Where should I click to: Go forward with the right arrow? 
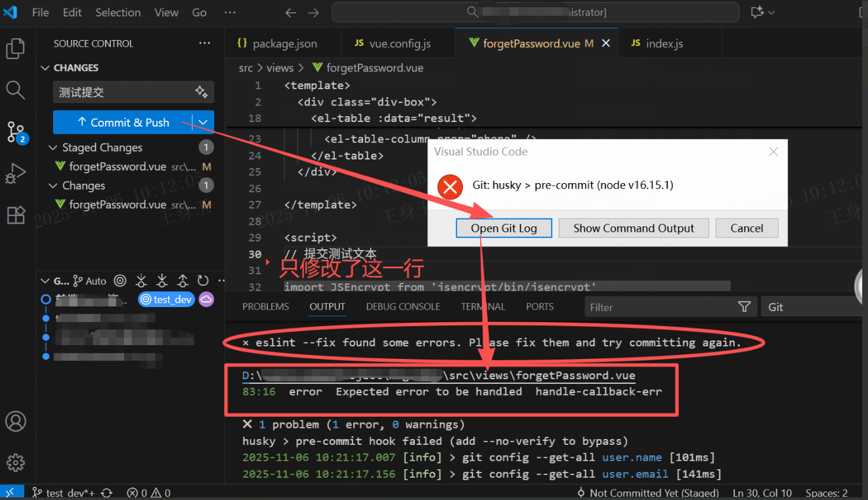pos(314,12)
